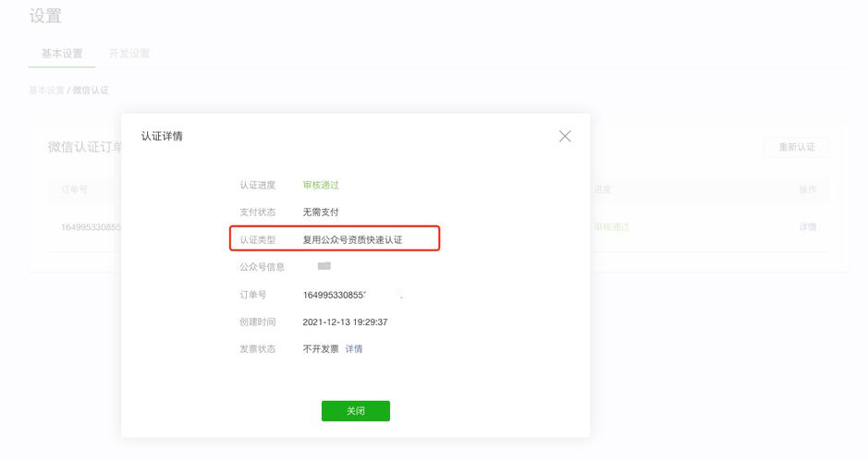This screenshot has width=868, height=462.
Task: Select the 复用公众号资质快速认证 text
Action: 352,239
